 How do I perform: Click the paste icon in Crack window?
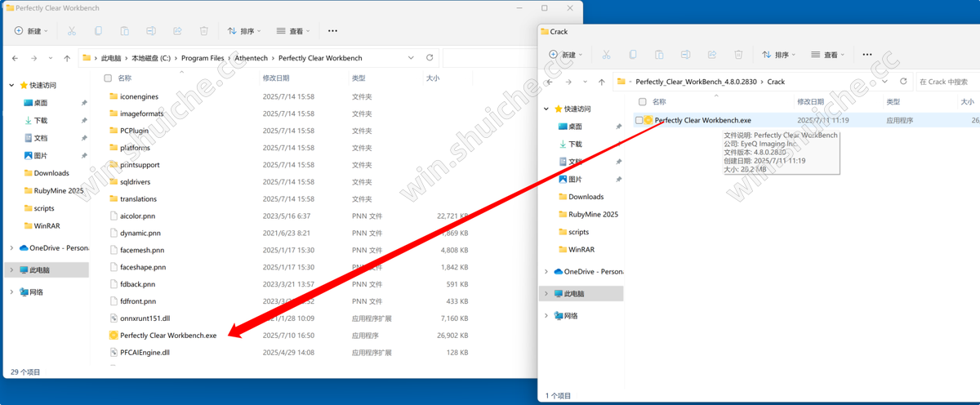659,55
